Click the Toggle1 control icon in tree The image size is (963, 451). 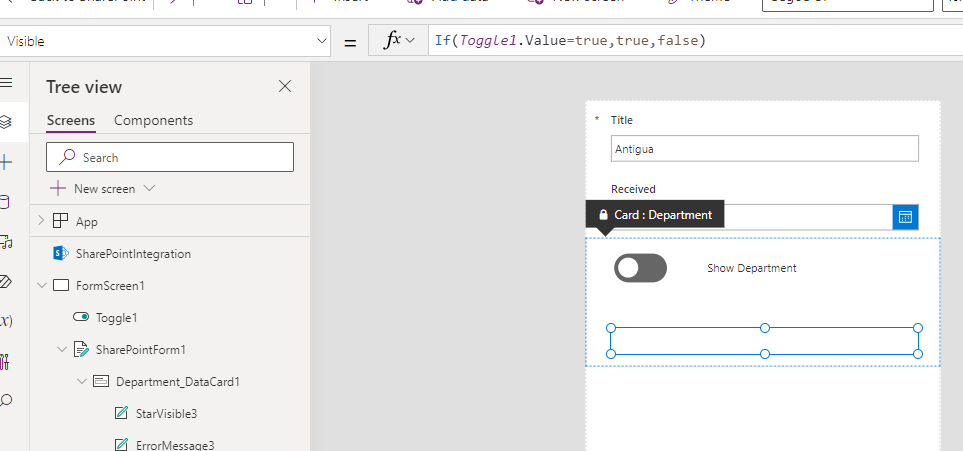pos(80,317)
